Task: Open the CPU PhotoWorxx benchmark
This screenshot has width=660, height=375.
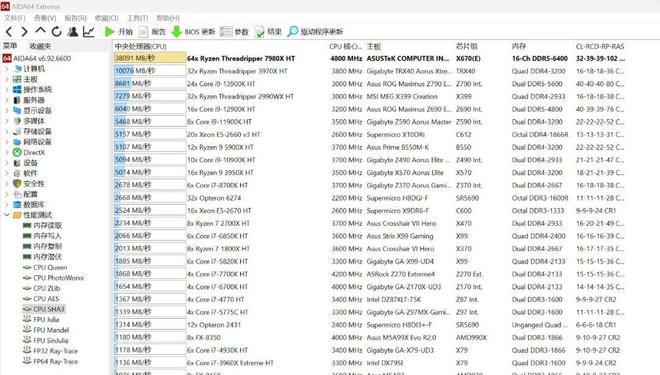Action: pyautogui.click(x=53, y=278)
